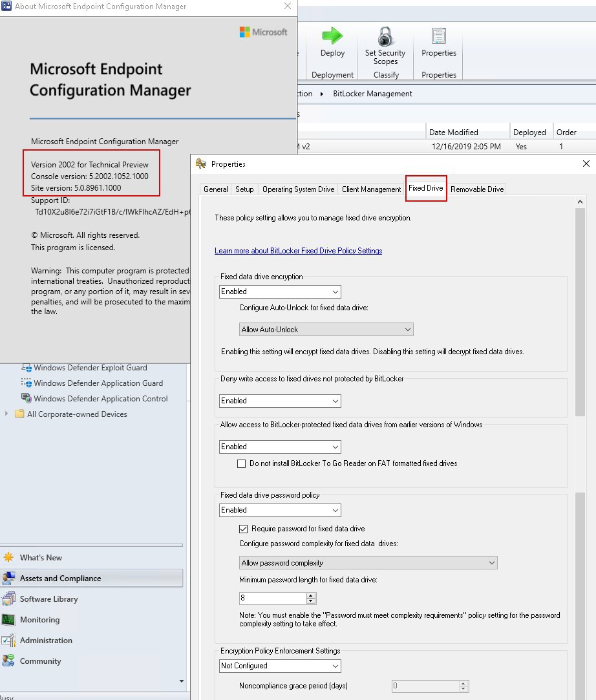This screenshot has height=700, width=596.
Task: Click the scrollbar up arrow in Properties
Action: pos(580,202)
